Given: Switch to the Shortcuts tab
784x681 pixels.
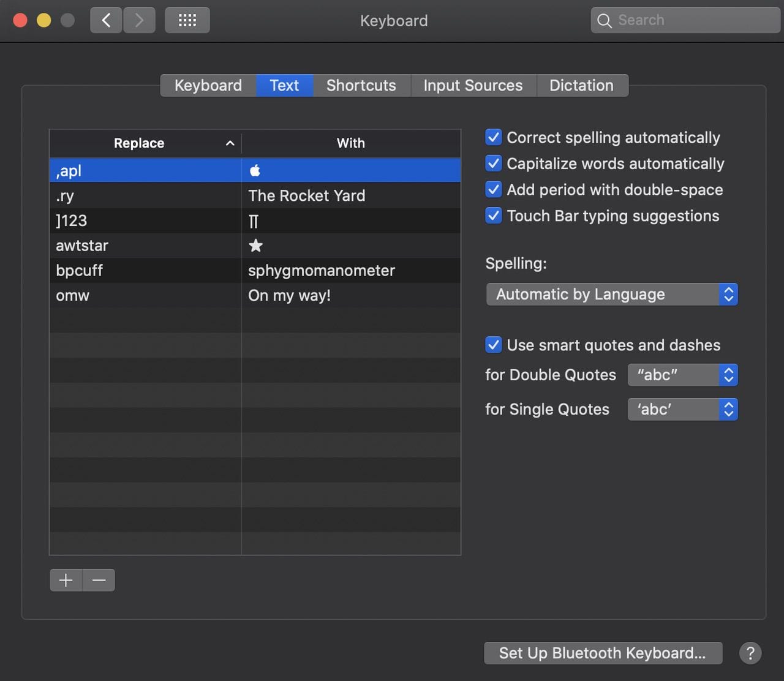Looking at the screenshot, I should [361, 85].
